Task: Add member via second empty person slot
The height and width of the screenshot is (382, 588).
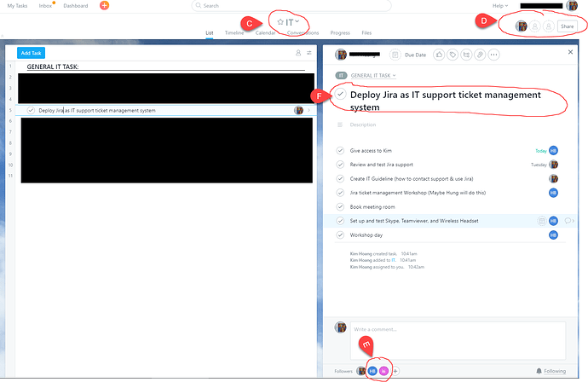Action: [549, 26]
